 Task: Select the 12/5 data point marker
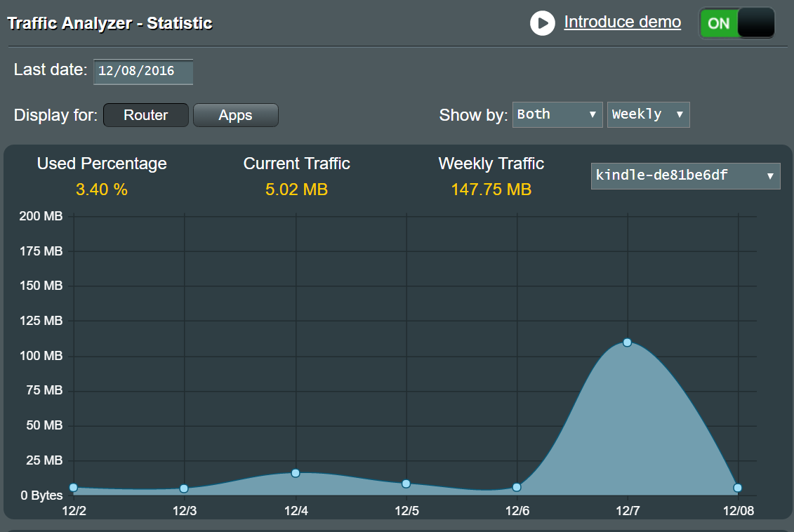tap(406, 484)
